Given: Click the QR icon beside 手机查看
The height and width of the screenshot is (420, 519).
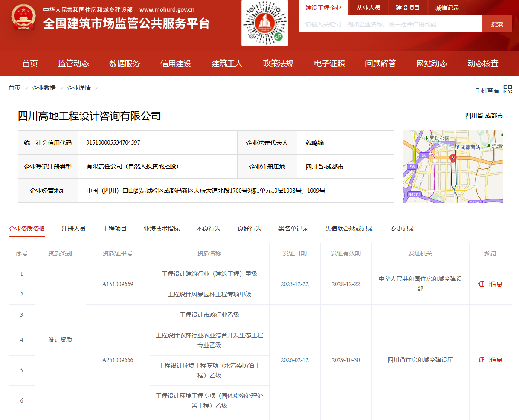Looking at the screenshot, I should pyautogui.click(x=507, y=90).
